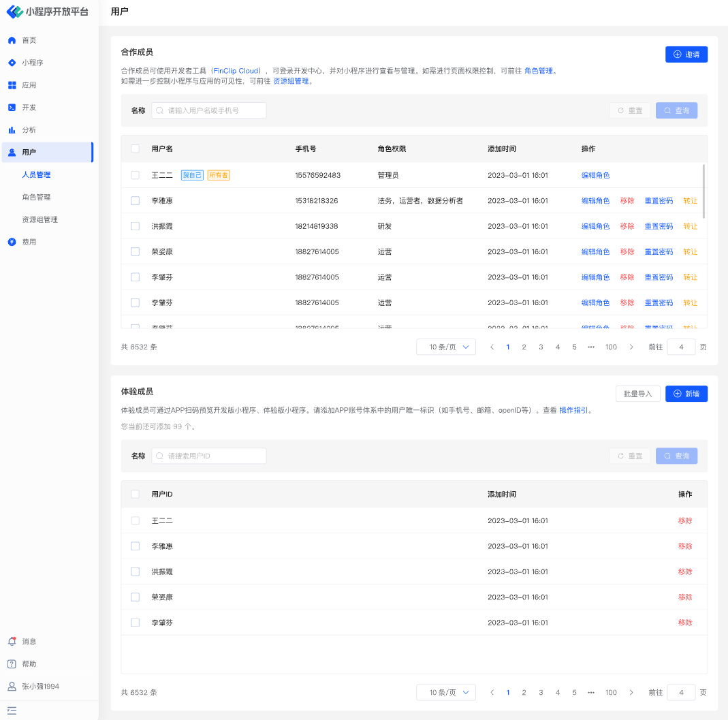This screenshot has width=728, height=720.
Task: Open the 10条/页 dropdown in 合作成员 section
Action: (446, 347)
